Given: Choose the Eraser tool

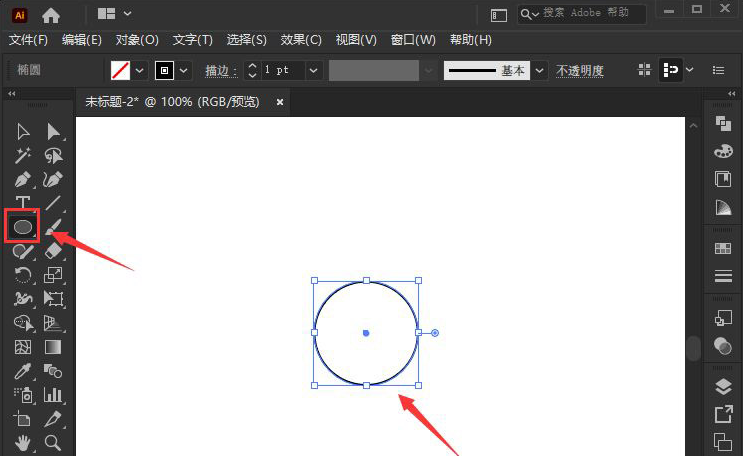Looking at the screenshot, I should coord(53,251).
